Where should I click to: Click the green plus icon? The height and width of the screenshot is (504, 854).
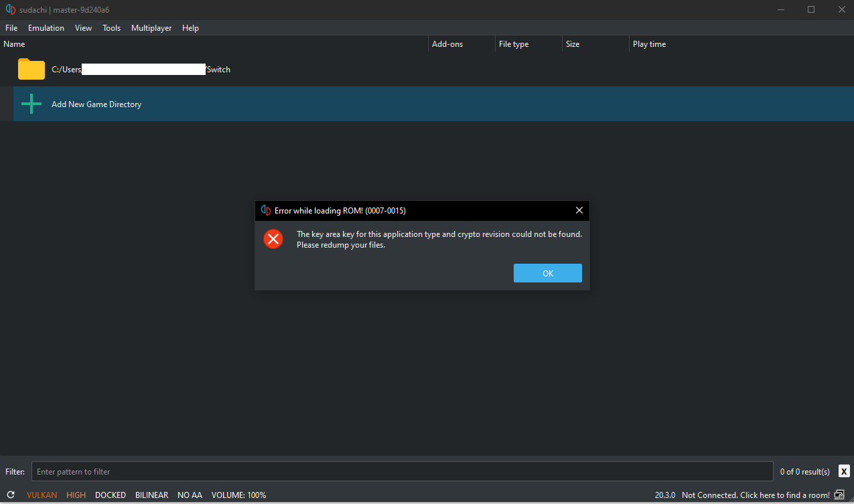click(x=31, y=104)
